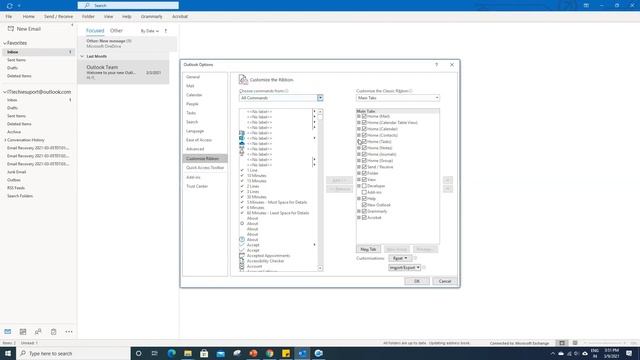This screenshot has width=640, height=360.
Task: Click Type here to search box
Action: [x=73, y=353]
